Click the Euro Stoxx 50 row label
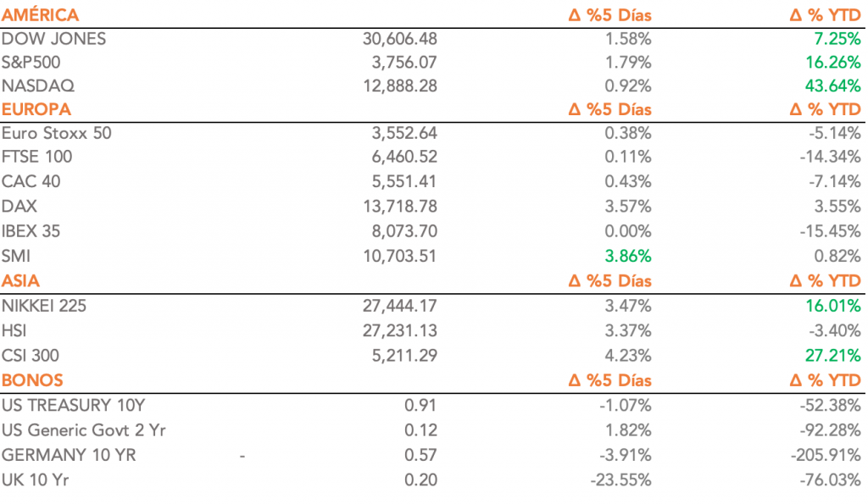Image resolution: width=868 pixels, height=504 pixels. (57, 133)
